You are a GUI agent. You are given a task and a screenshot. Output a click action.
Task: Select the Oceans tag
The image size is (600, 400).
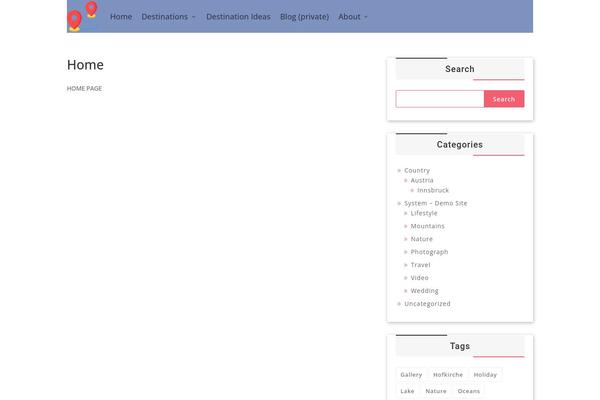coord(468,391)
